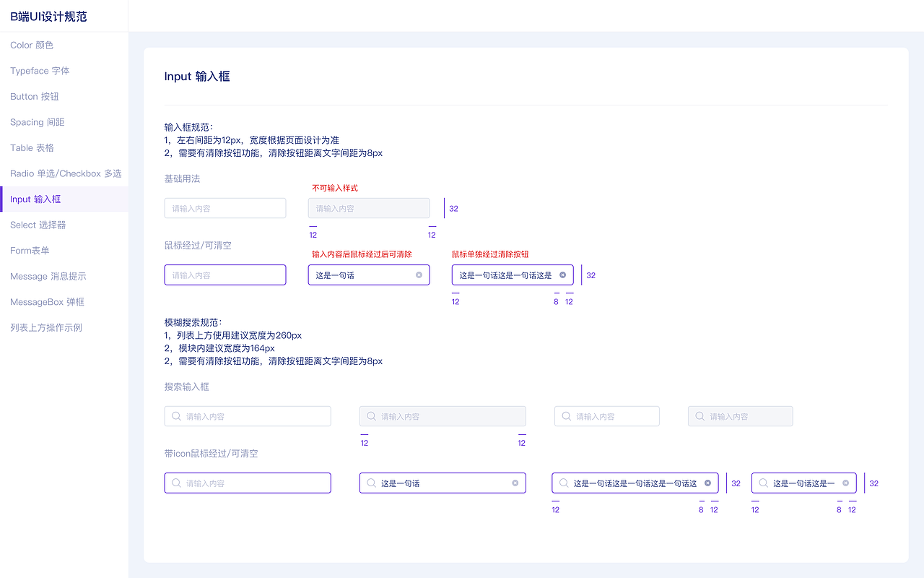924x578 pixels.
Task: Focus the basic default 请输入内容 input
Action: pyautogui.click(x=225, y=208)
